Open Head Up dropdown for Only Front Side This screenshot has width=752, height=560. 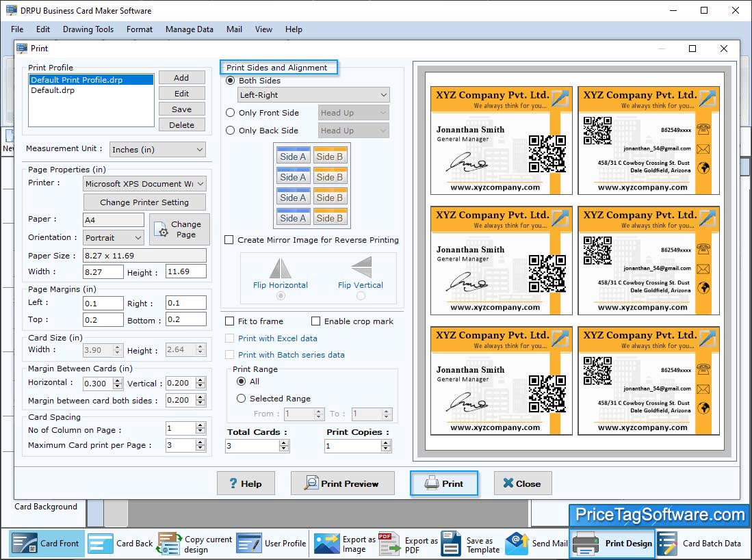(354, 113)
